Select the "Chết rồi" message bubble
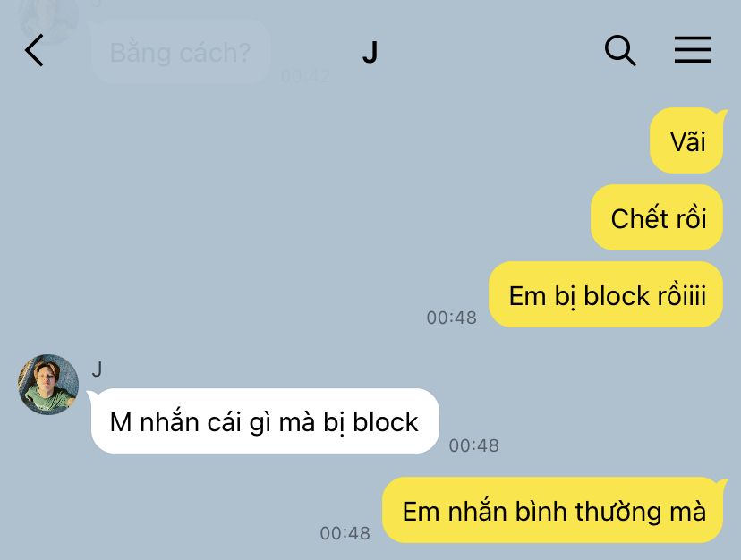The height and width of the screenshot is (560, 741). pyautogui.click(x=658, y=218)
